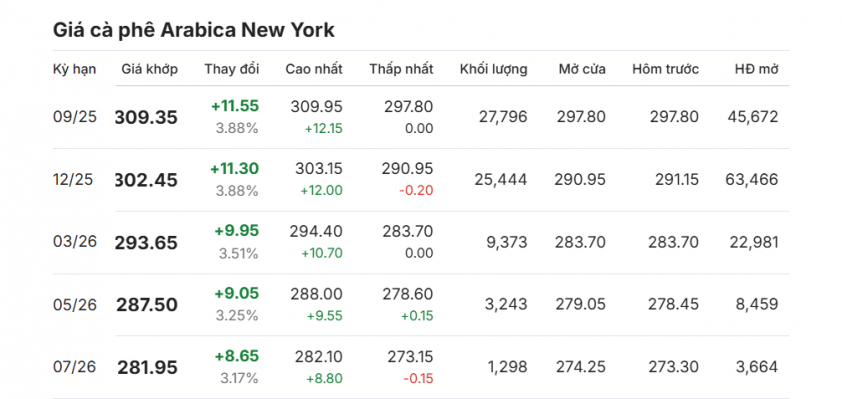842x399 pixels.
Task: Click the Hôm trước column header
Action: point(665,69)
